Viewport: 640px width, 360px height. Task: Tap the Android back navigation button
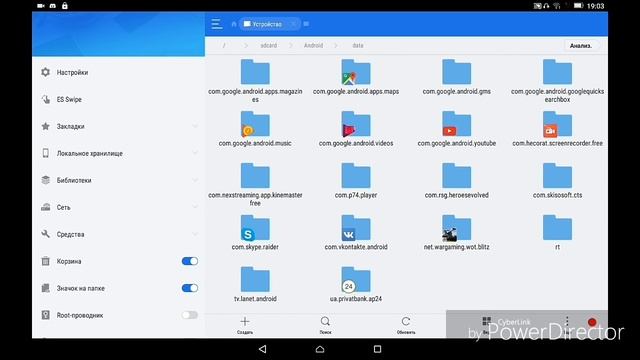point(262,349)
